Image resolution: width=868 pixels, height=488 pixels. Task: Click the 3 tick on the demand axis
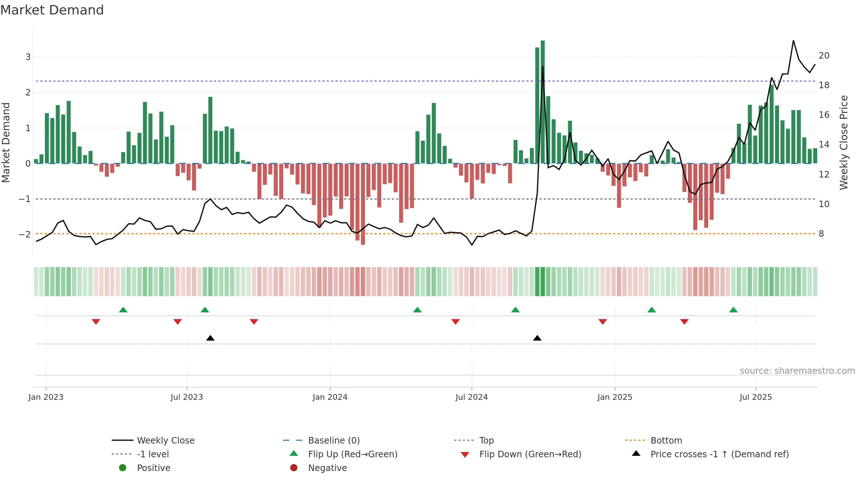[x=28, y=57]
